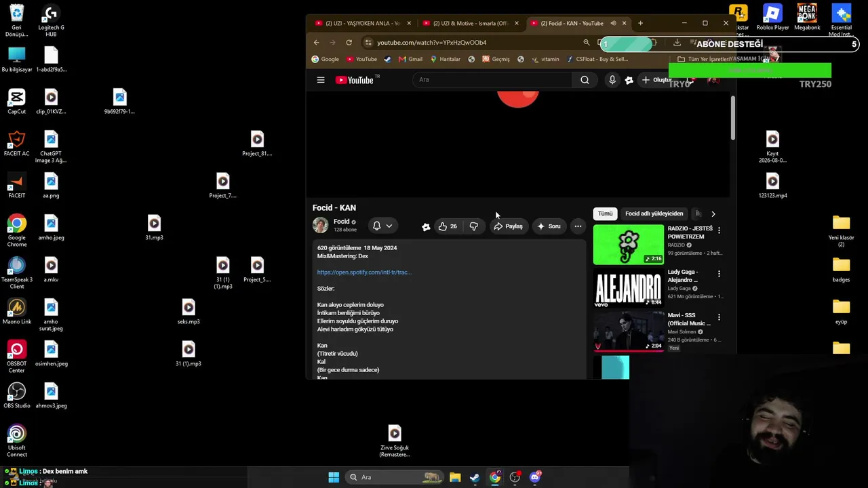Open Mavi - SSS video title
This screenshot has width=868, height=488.
click(x=688, y=319)
